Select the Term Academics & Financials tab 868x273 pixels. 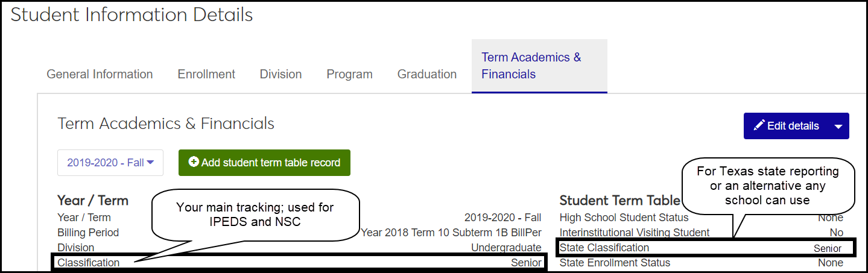pyautogui.click(x=531, y=66)
